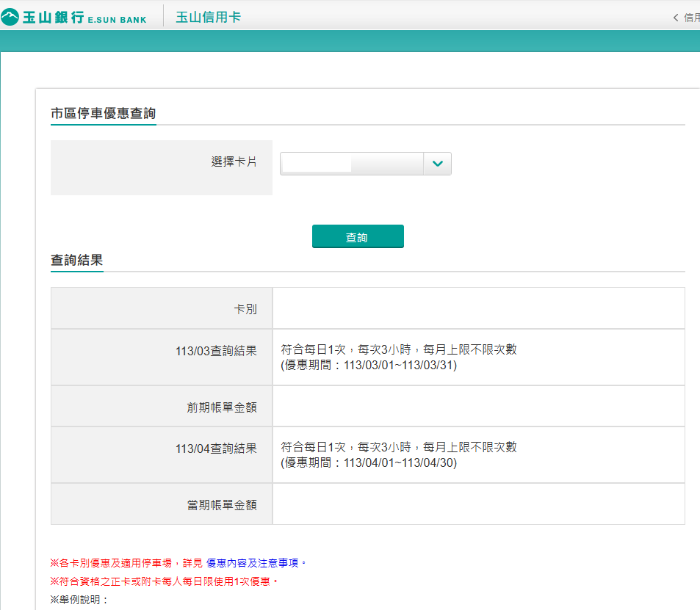Click the red 每人每日限使用1次優惠 notice

click(165, 581)
